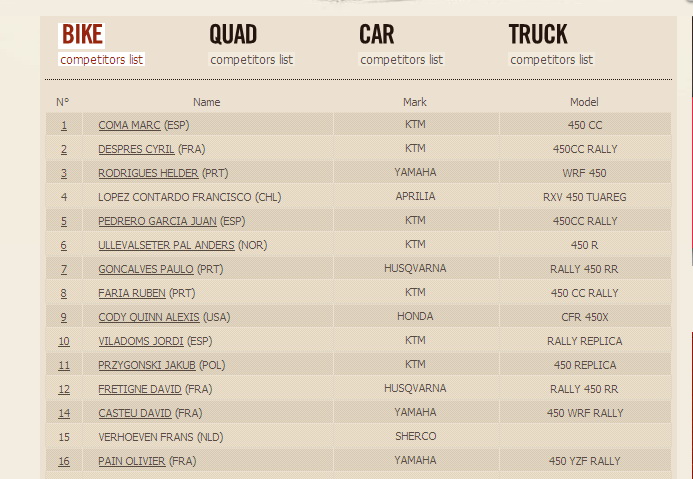
Task: Open COMA MARC rider profile link
Action: (129, 125)
